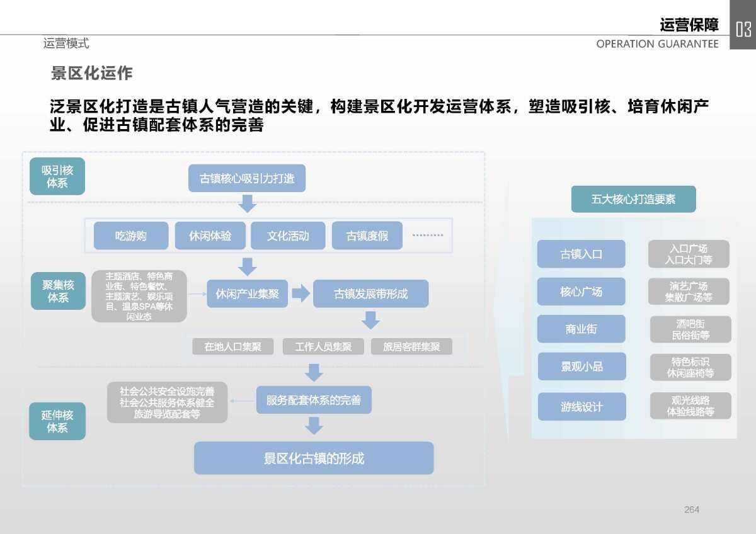Click the down arrow below 古镇核心吸引力打造
This screenshot has height=534, width=756.
click(x=247, y=203)
